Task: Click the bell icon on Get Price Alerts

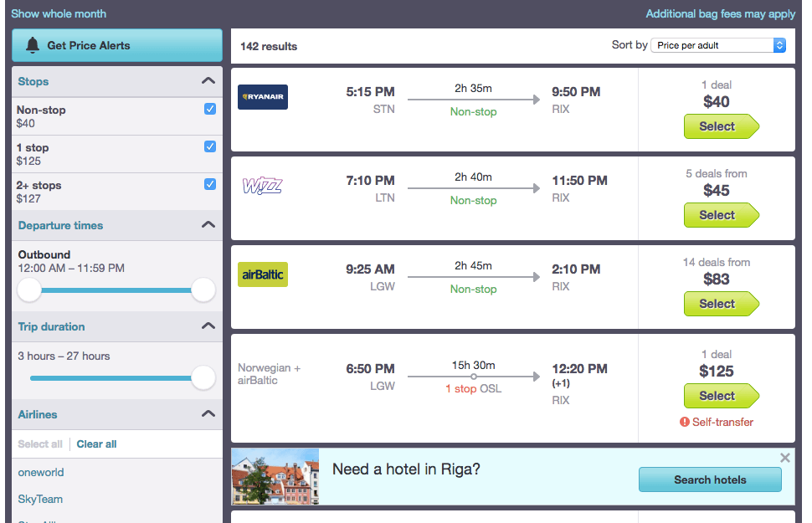Action: point(33,45)
